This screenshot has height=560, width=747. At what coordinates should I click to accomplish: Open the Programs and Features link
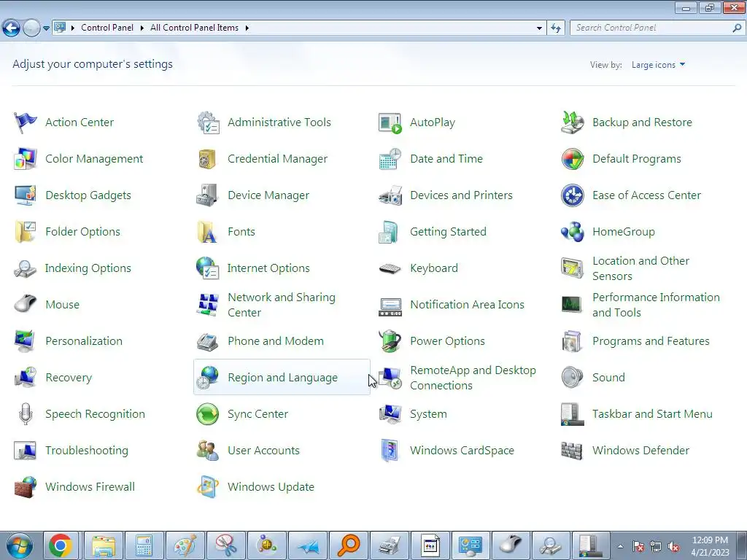click(651, 341)
